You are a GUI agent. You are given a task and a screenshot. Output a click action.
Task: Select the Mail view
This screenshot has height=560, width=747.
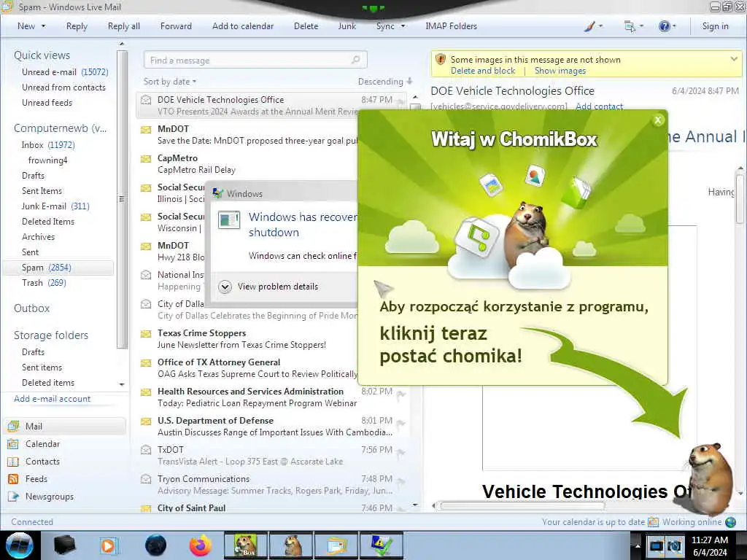(x=65, y=426)
